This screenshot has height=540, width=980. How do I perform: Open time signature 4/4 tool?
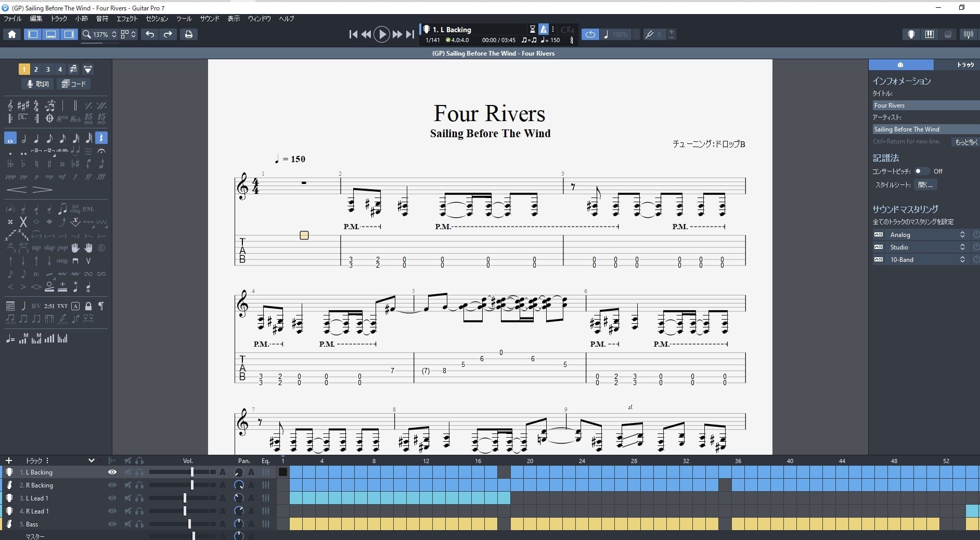click(36, 106)
